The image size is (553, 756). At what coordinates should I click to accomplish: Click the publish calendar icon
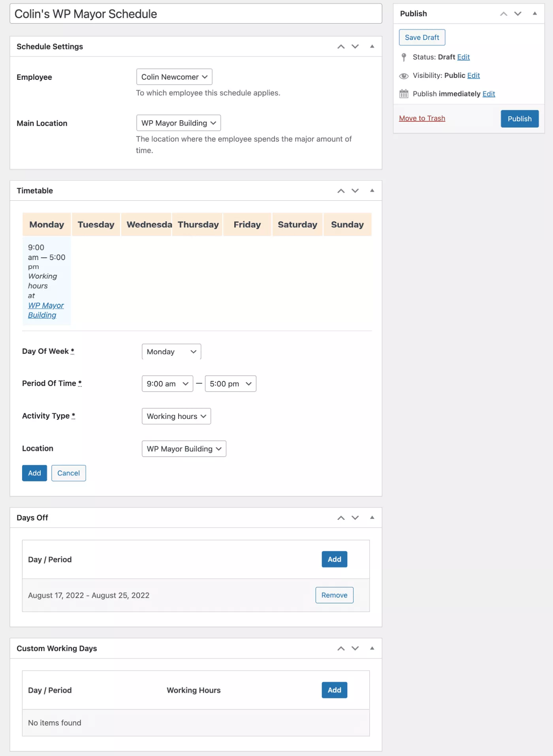[x=404, y=94]
